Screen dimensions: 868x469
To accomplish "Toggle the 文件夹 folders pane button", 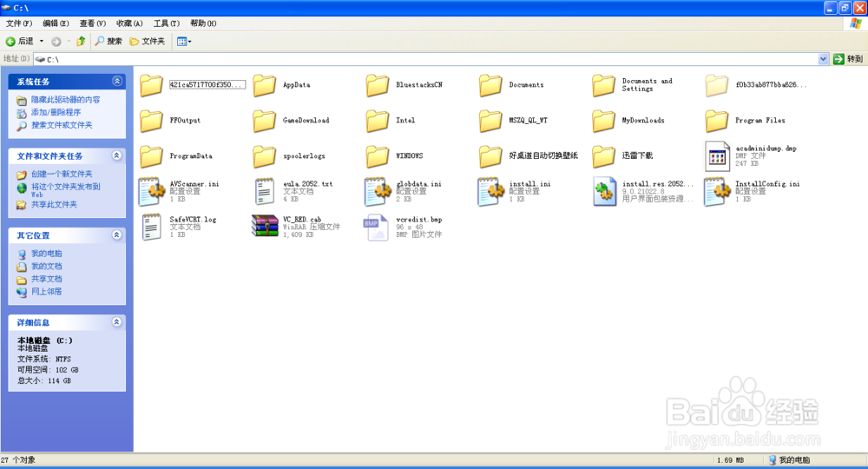I will [x=148, y=42].
